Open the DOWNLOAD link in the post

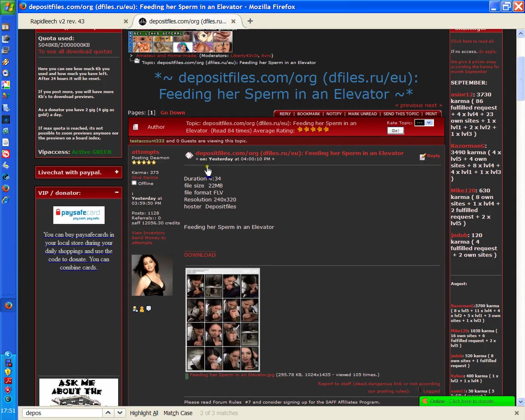200,255
